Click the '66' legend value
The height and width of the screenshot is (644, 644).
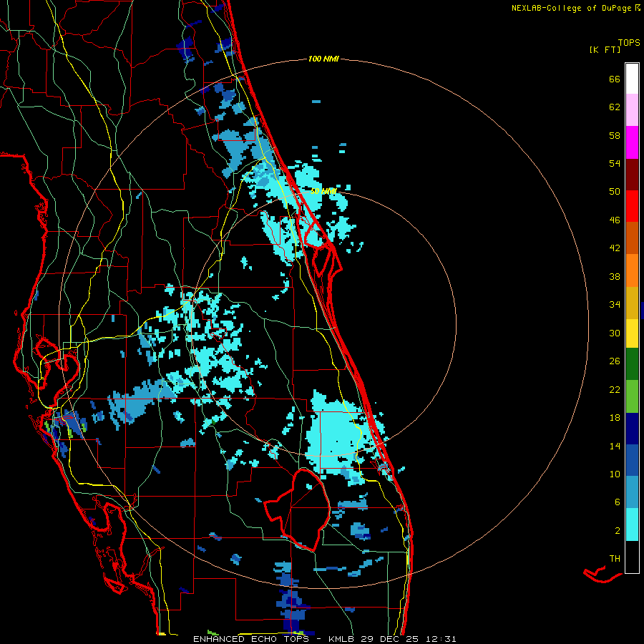point(615,79)
